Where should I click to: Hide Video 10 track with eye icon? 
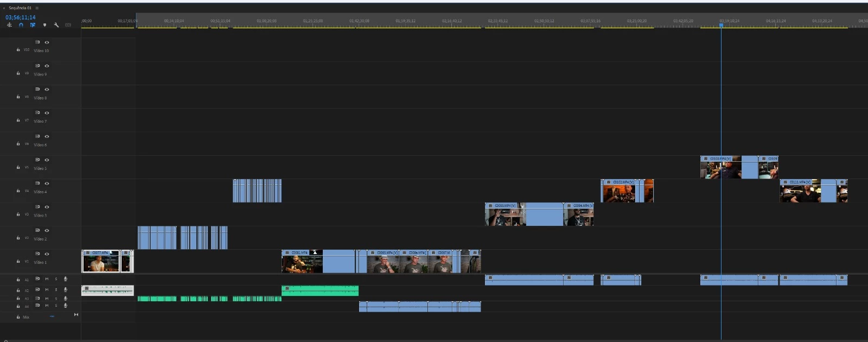pos(47,42)
